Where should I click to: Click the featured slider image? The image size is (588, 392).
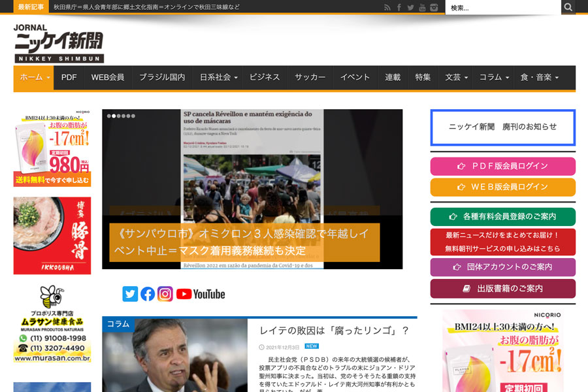tap(252, 189)
